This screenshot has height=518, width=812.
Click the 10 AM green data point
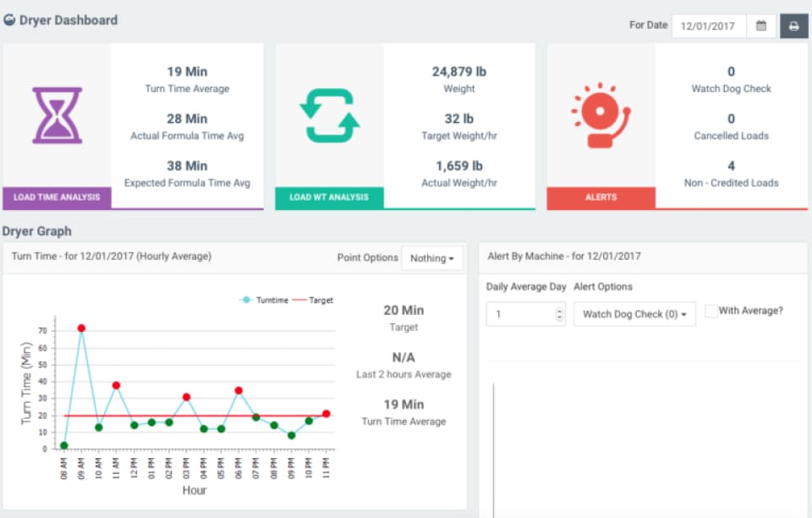click(x=99, y=427)
